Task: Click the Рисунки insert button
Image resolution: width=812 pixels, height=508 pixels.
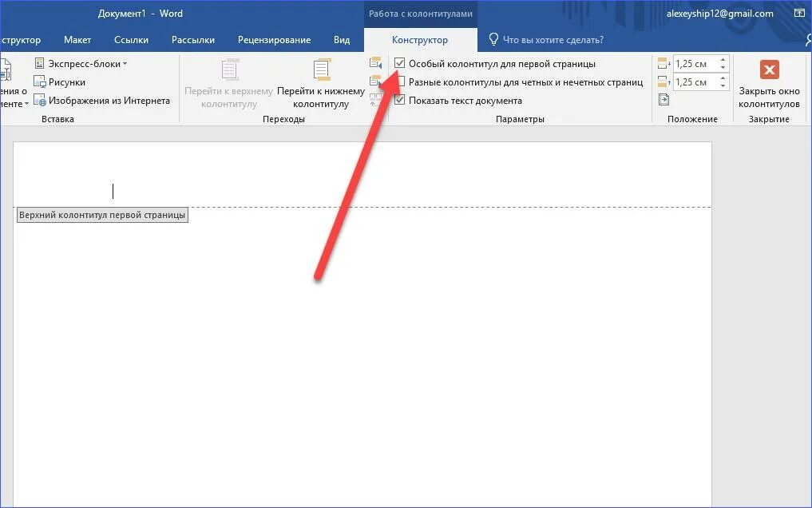Action: [x=60, y=81]
